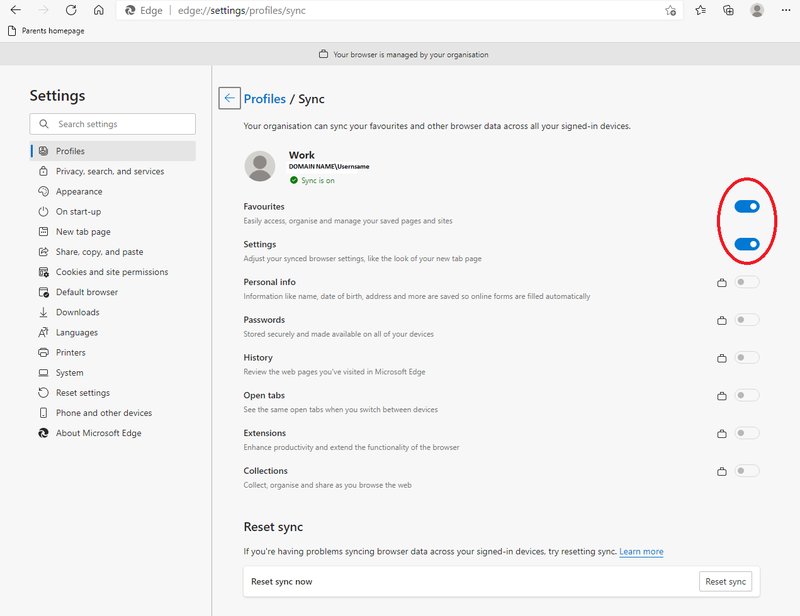
Task: Click the back arrow to return to Profiles
Action: [x=229, y=98]
